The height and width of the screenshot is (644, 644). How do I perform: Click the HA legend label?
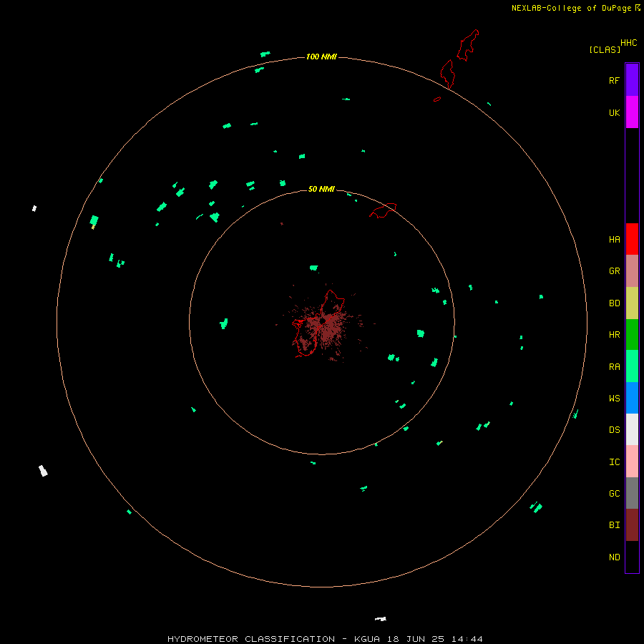pos(615,240)
